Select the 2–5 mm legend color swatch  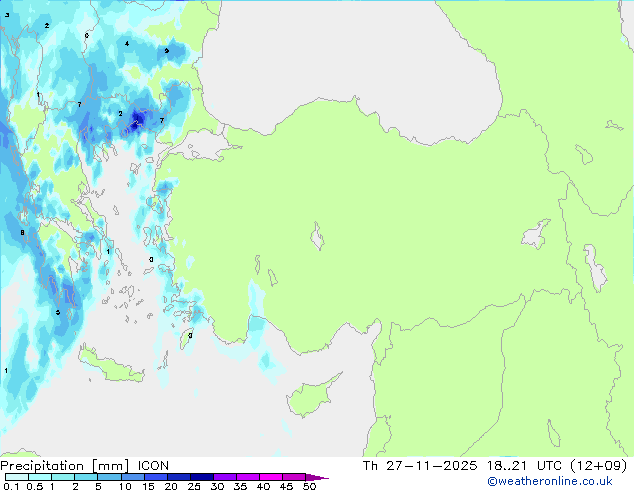tap(86, 477)
